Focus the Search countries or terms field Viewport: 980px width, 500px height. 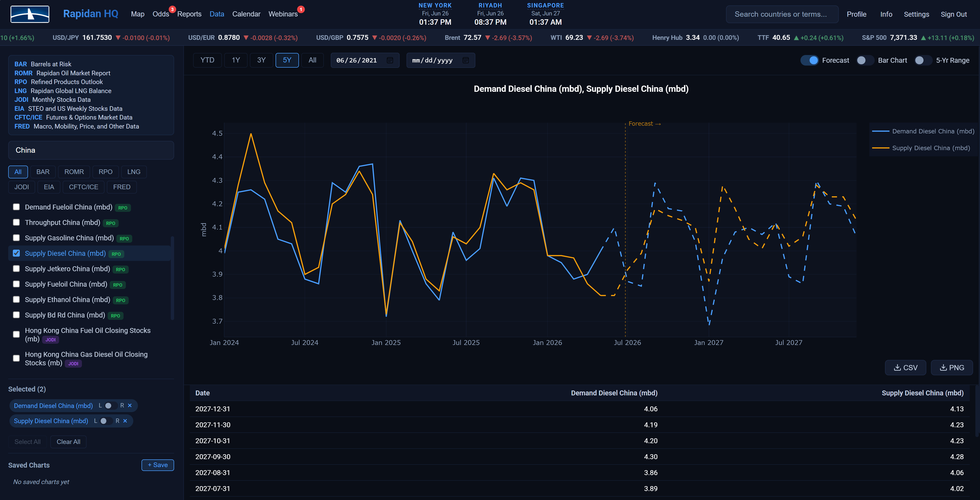pos(782,14)
